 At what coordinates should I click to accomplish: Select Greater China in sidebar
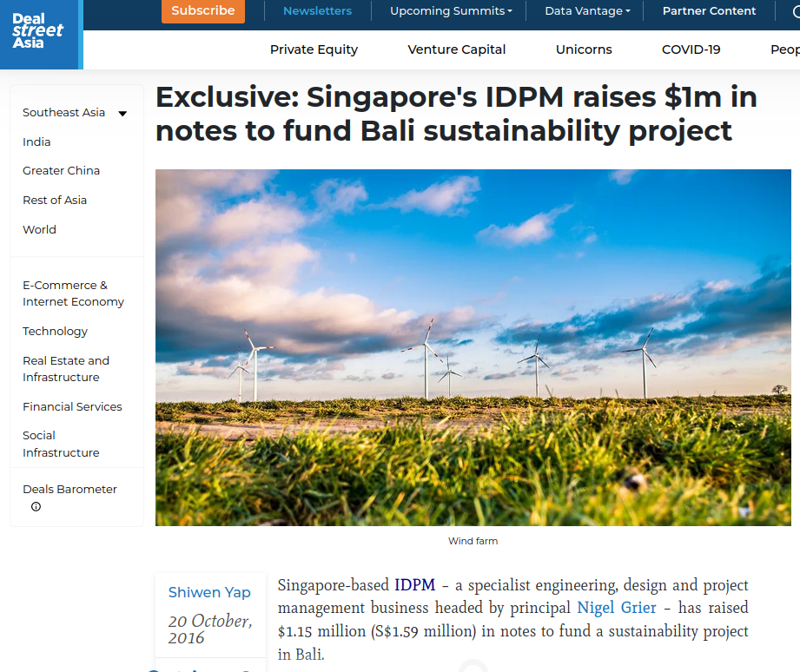tap(61, 171)
